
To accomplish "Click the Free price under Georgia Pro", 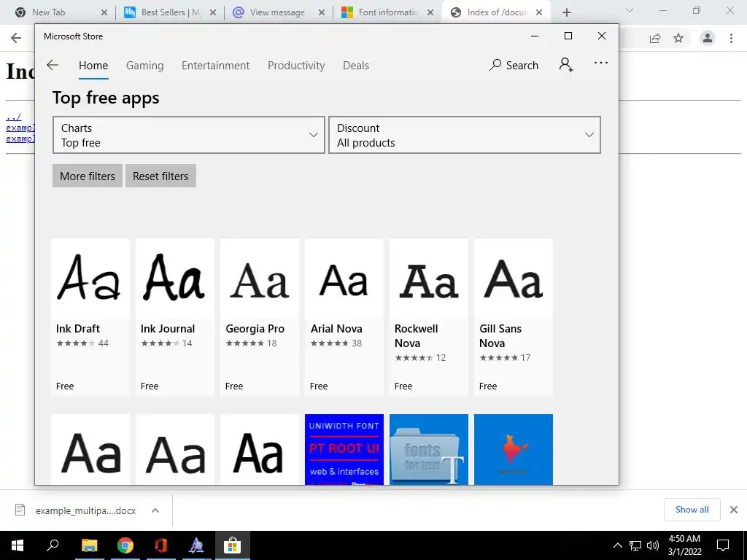I will [234, 386].
